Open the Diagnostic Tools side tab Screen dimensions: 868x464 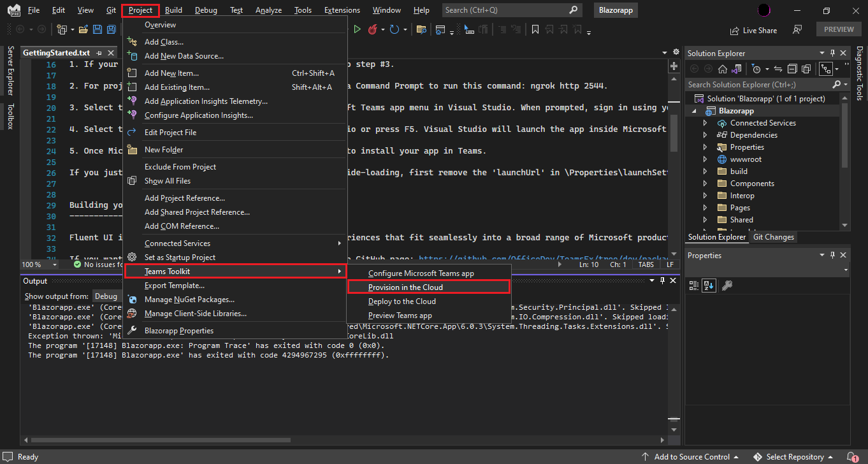click(x=859, y=73)
